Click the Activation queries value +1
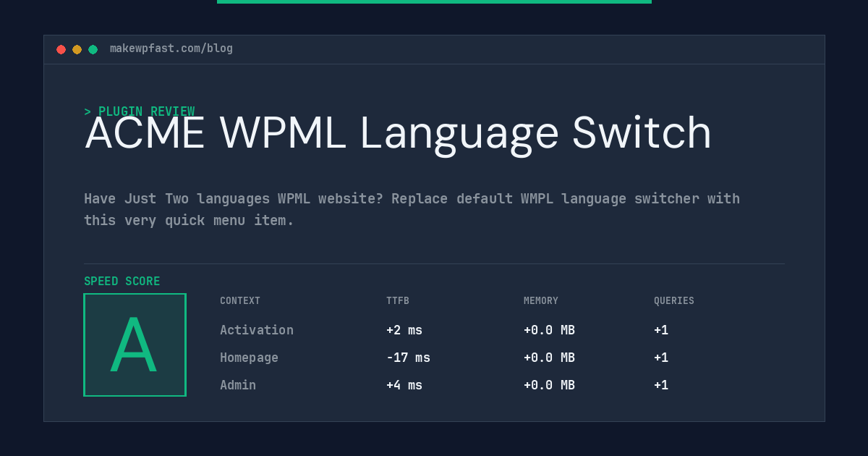868x456 pixels. (x=661, y=330)
